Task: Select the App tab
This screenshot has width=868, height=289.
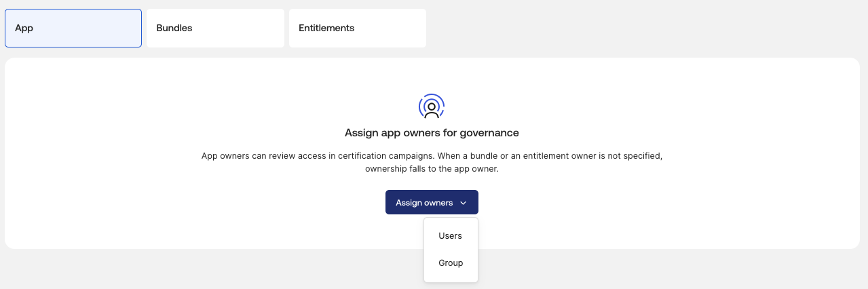Action: coord(73,28)
